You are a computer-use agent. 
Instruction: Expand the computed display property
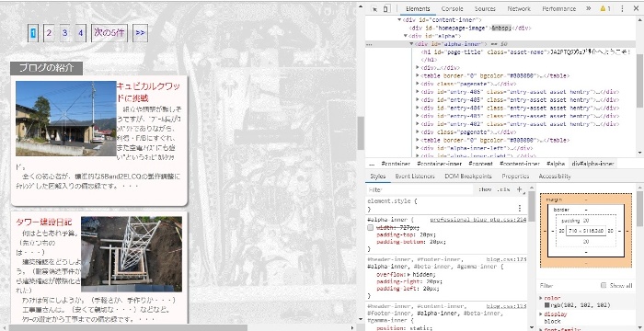541,314
